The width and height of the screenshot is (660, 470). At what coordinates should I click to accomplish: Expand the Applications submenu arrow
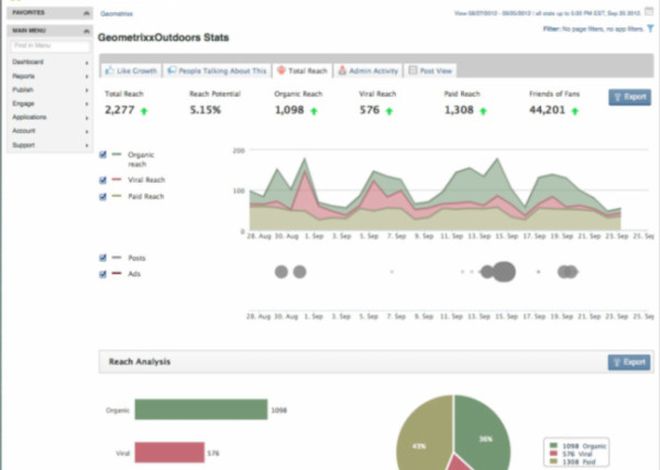(87, 118)
